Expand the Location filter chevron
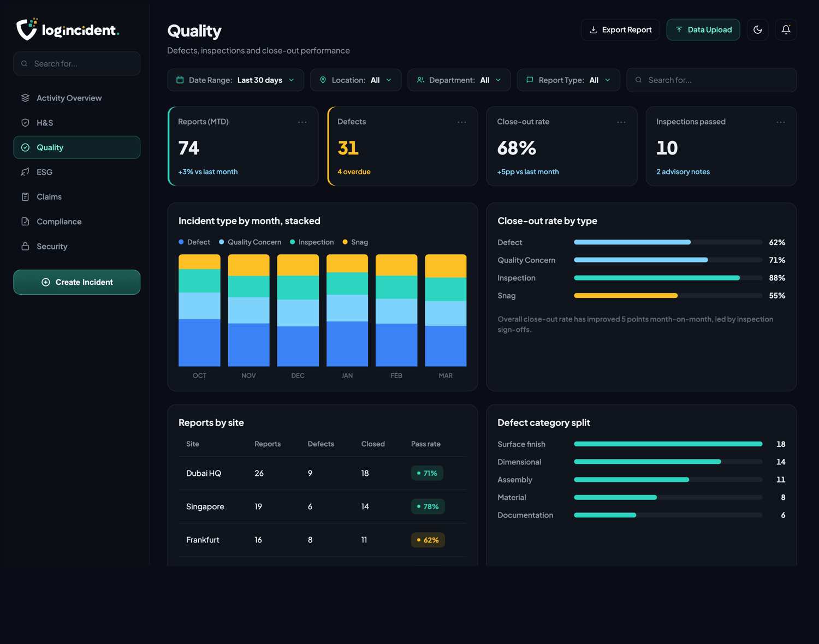This screenshot has width=819, height=644. (389, 80)
